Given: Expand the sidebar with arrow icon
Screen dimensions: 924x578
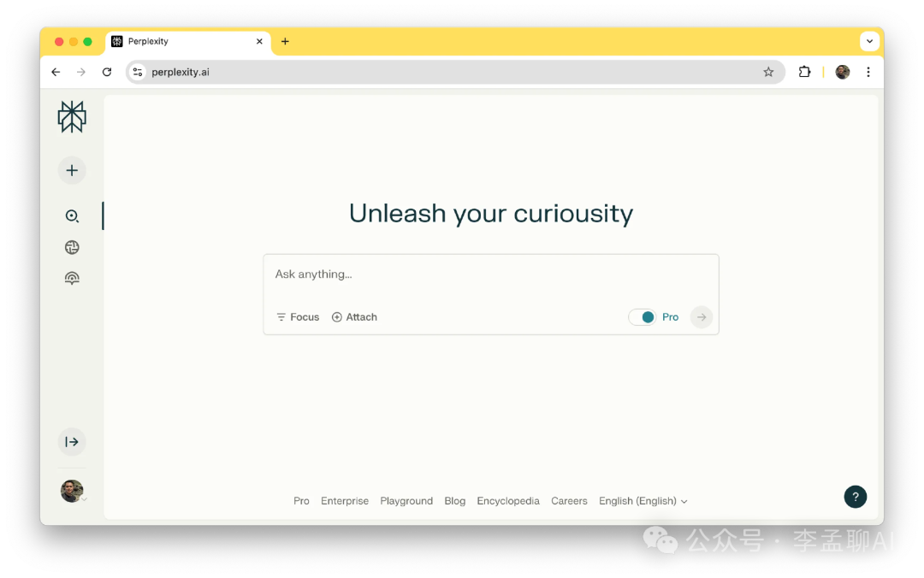Looking at the screenshot, I should click(72, 442).
